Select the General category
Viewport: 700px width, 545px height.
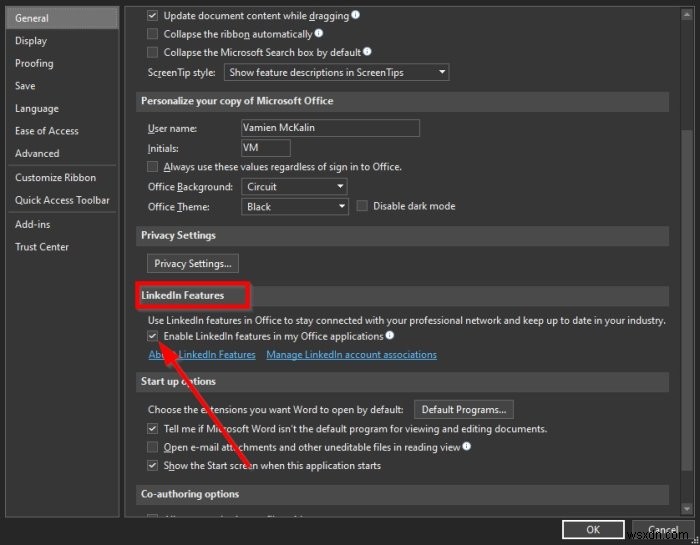(62, 18)
